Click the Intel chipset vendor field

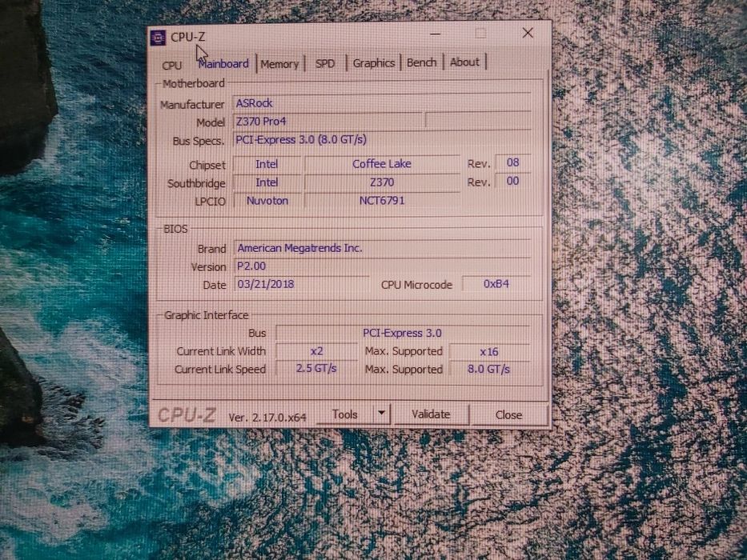click(267, 164)
